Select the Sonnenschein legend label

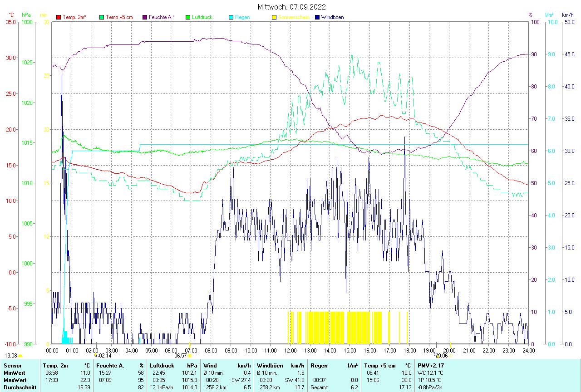click(294, 17)
